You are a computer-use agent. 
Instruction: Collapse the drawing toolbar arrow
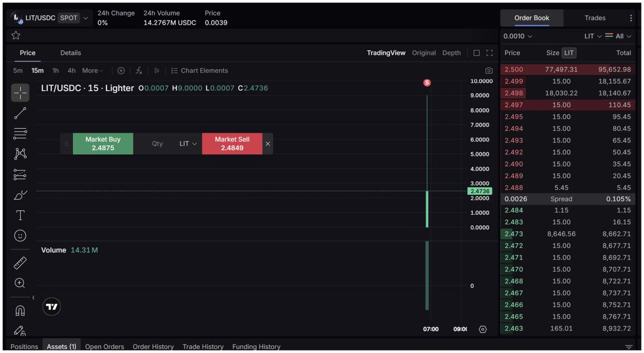33,298
